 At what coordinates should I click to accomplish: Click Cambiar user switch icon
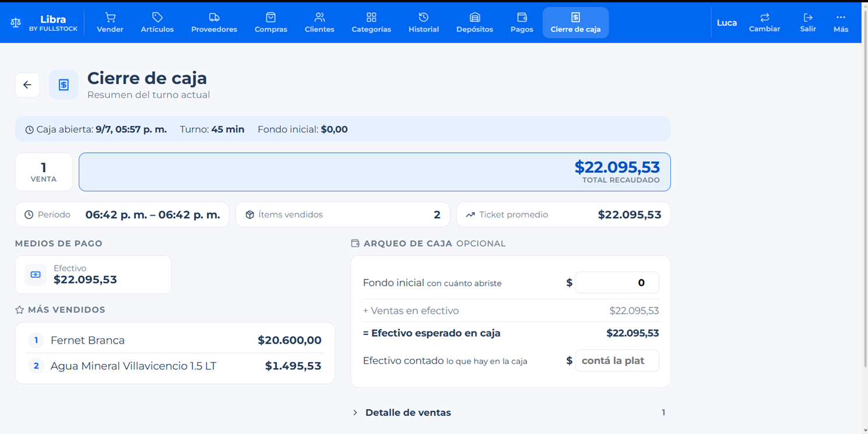click(764, 17)
